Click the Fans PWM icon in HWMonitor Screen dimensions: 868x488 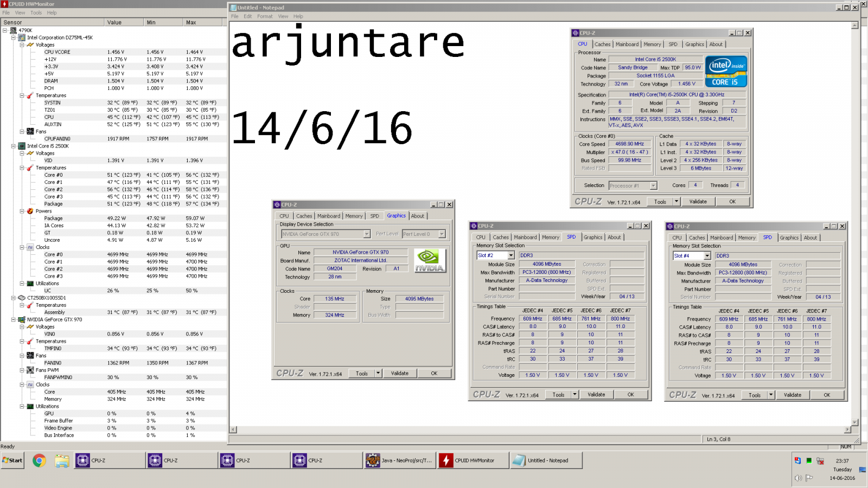click(30, 370)
